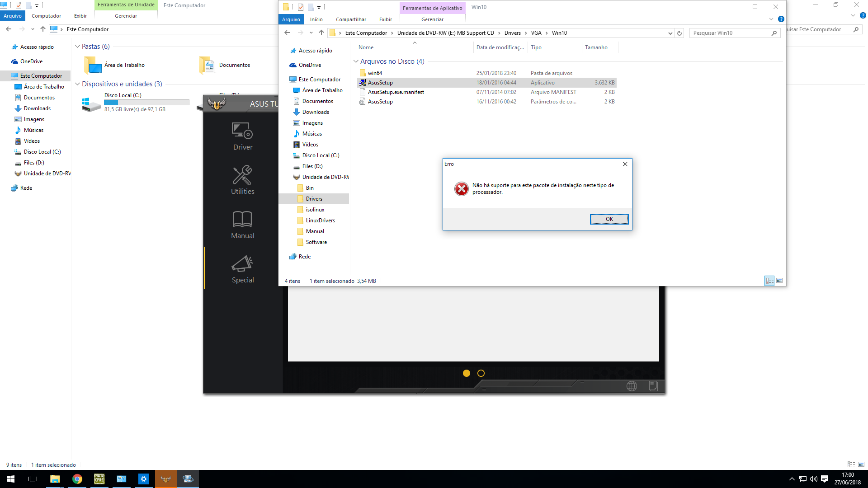Screen dimensions: 868x488
Task: Open recent locations dropdown in Win10 window
Action: click(311, 33)
